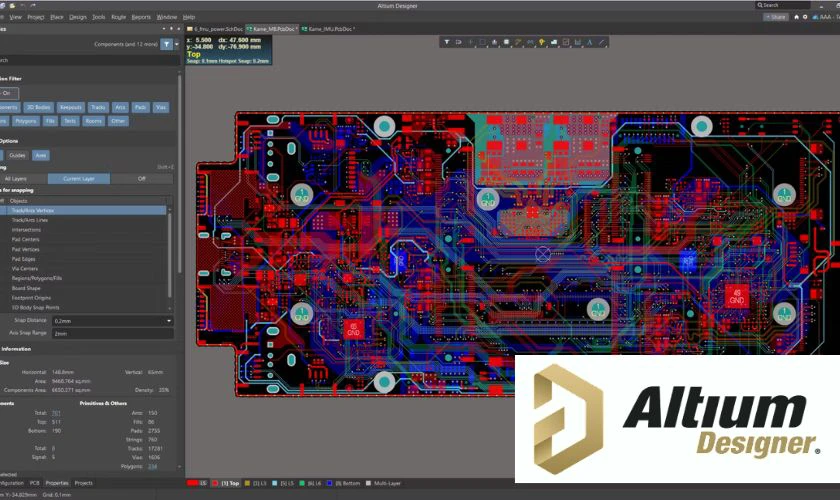Select Track/Arcs Vertices in snapping objects list
Viewport: 840px width, 500px height.
[x=83, y=211]
